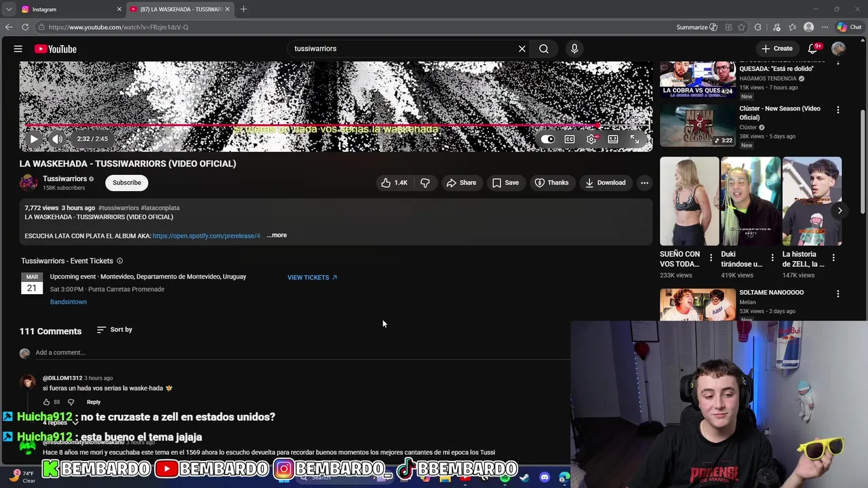Viewport: 868px width, 488px height.
Task: Open the Bandsintown link
Action: tap(68, 302)
